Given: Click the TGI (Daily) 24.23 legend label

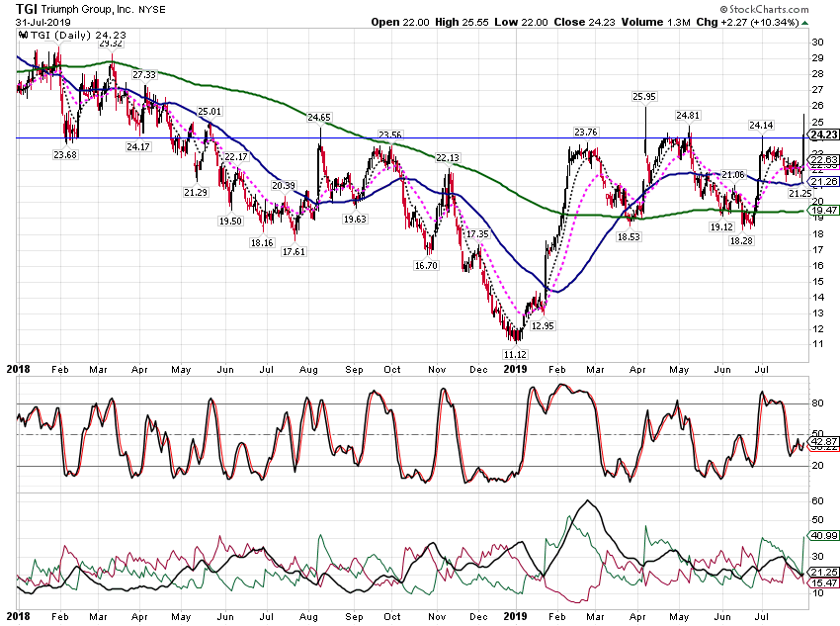Looking at the screenshot, I should pyautogui.click(x=78, y=35).
